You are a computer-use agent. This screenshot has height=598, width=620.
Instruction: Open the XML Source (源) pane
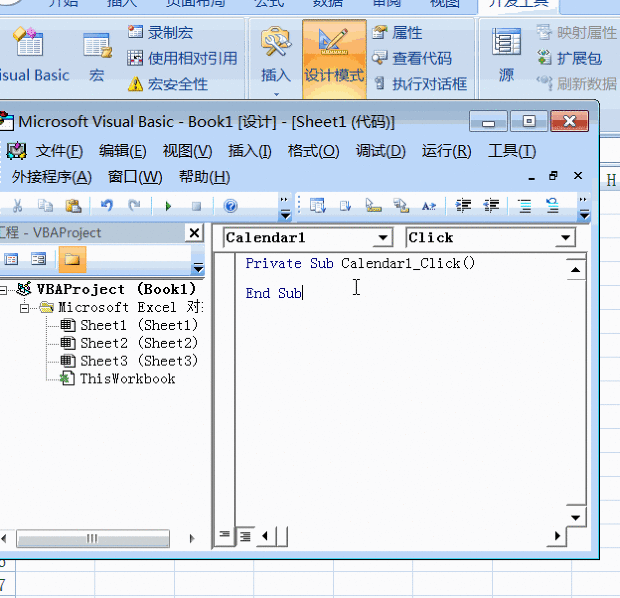click(x=507, y=55)
